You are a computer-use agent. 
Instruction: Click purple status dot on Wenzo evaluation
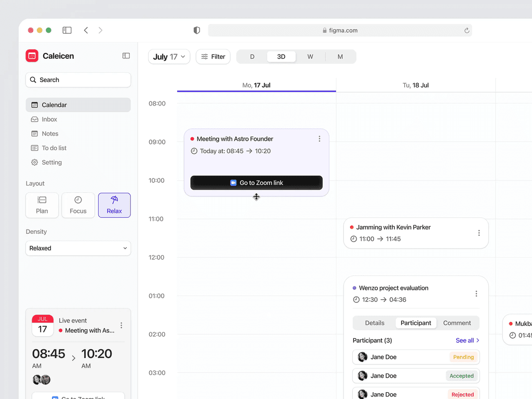[x=354, y=288]
